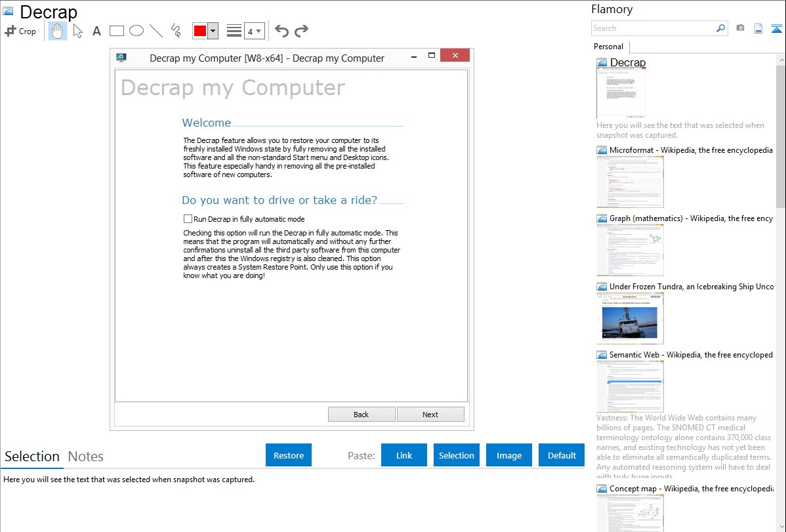Click the Back button in Decrap window

pos(361,414)
